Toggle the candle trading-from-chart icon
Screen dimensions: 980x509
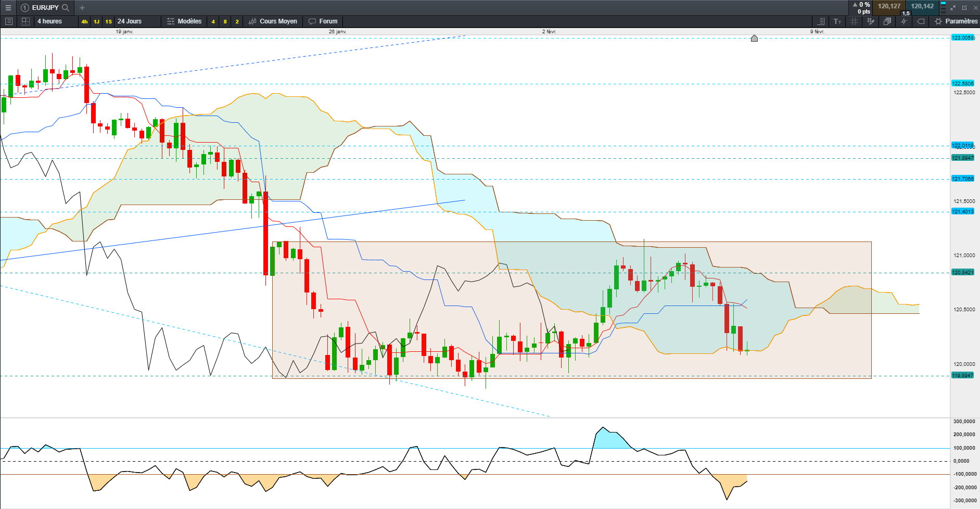(x=904, y=21)
